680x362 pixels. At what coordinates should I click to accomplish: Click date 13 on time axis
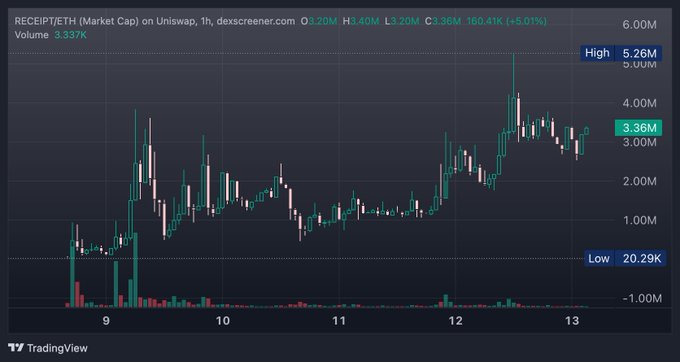click(572, 321)
